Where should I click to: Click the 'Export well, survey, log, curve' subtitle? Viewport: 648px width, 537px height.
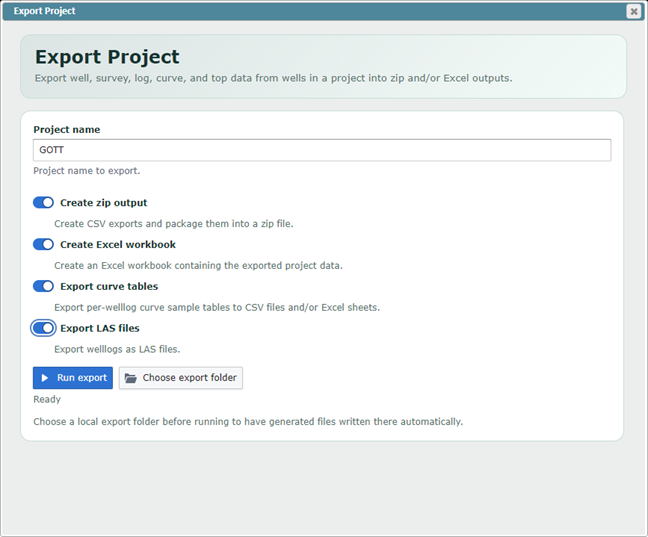[x=274, y=78]
